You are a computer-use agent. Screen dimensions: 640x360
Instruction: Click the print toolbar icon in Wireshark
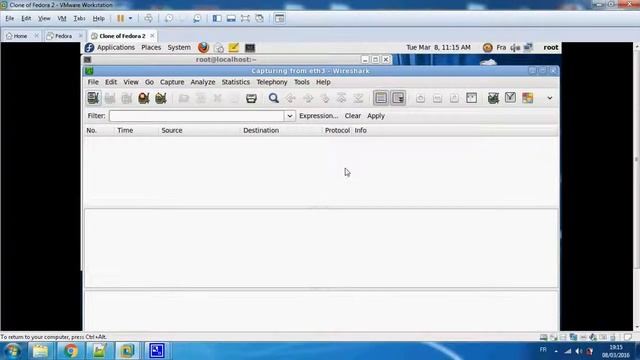pyautogui.click(x=251, y=98)
